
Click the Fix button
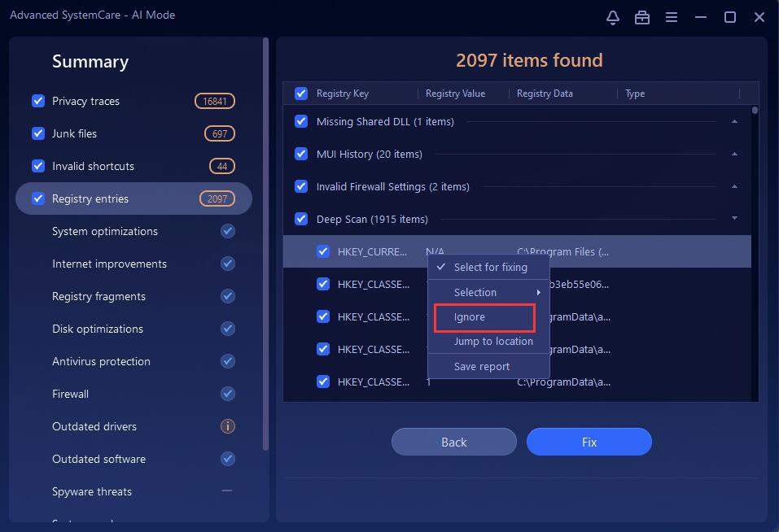point(589,442)
